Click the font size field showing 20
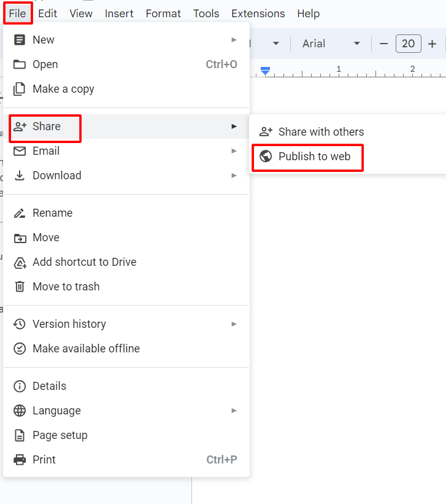446x504 pixels. click(408, 44)
